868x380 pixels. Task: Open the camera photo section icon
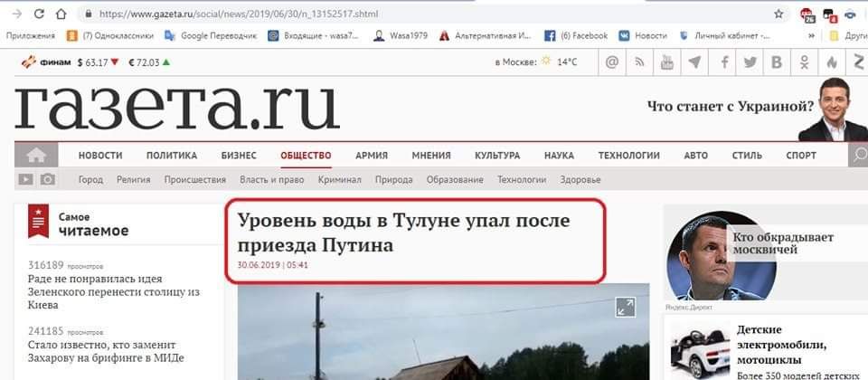(x=48, y=179)
